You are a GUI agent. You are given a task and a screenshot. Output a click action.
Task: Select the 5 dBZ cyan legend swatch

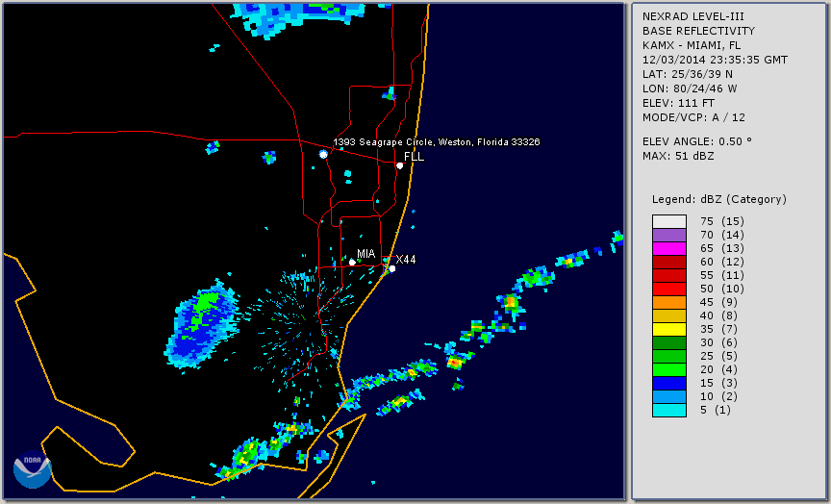coord(669,411)
